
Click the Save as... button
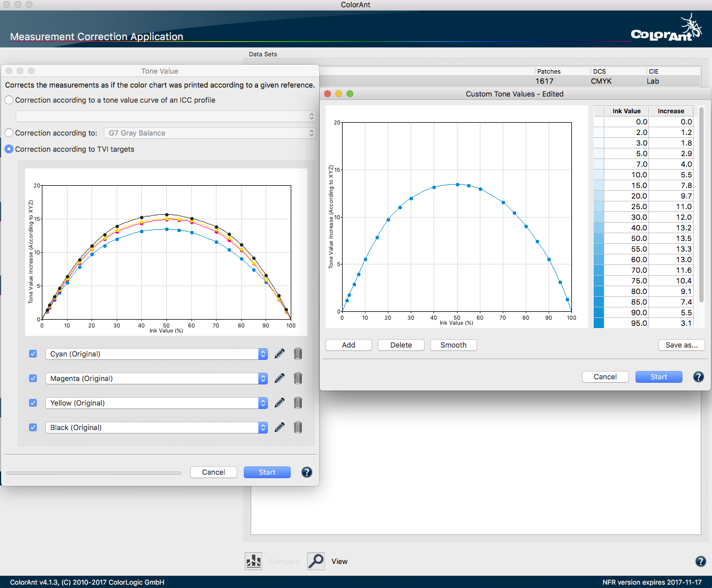tap(682, 345)
